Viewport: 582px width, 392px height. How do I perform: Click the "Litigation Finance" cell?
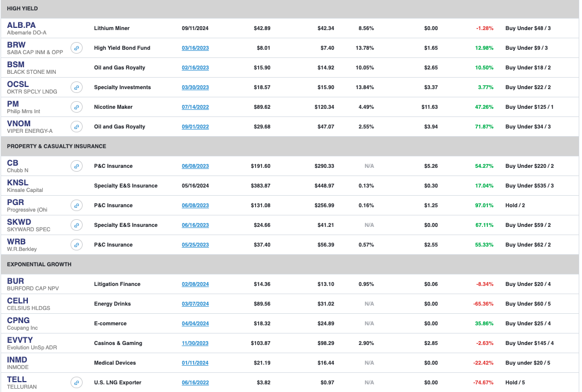pos(117,284)
